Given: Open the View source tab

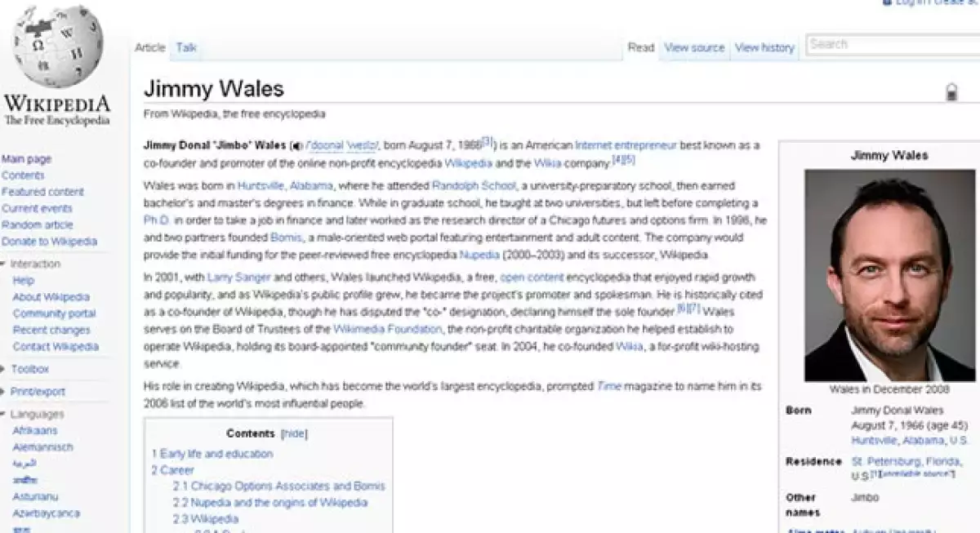Looking at the screenshot, I should coord(694,48).
